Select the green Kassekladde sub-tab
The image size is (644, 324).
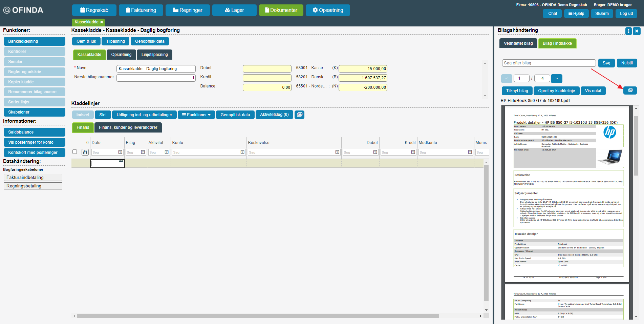[89, 55]
